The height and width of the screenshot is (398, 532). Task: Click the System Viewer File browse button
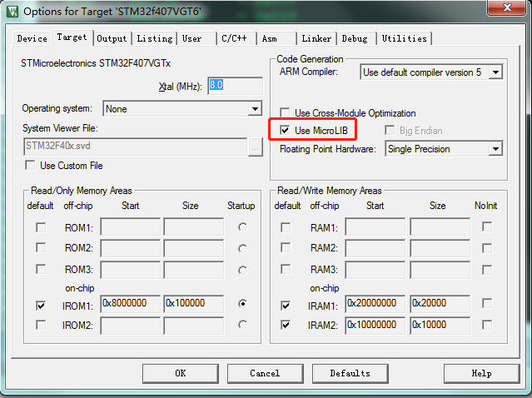(x=256, y=147)
